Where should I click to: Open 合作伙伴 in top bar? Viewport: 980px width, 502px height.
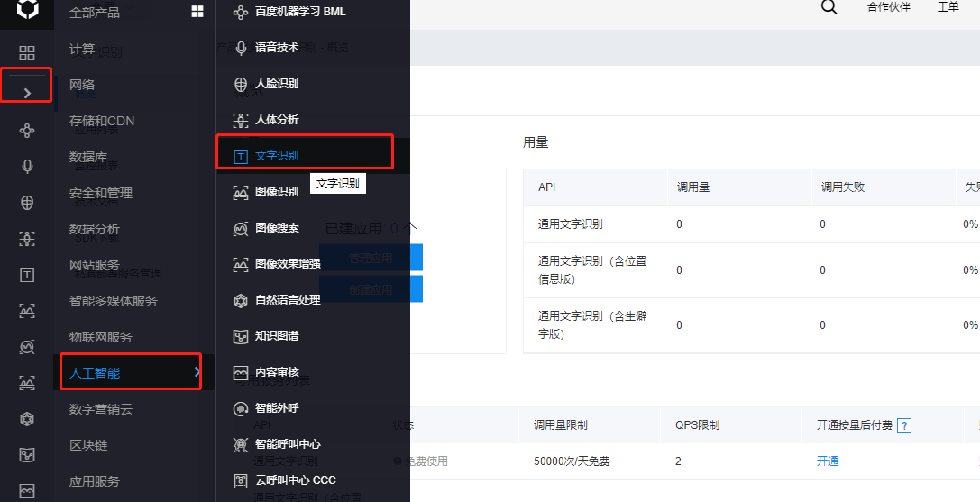888,7
